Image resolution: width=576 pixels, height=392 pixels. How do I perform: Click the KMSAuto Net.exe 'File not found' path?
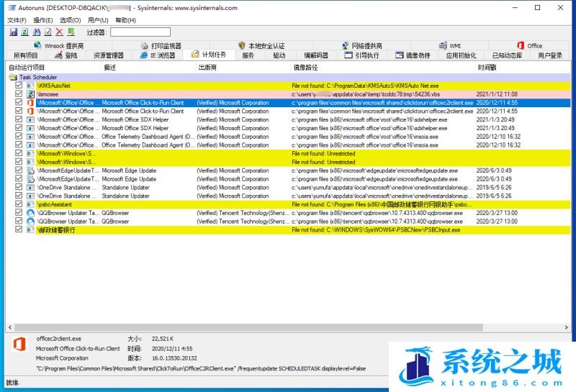(365, 86)
